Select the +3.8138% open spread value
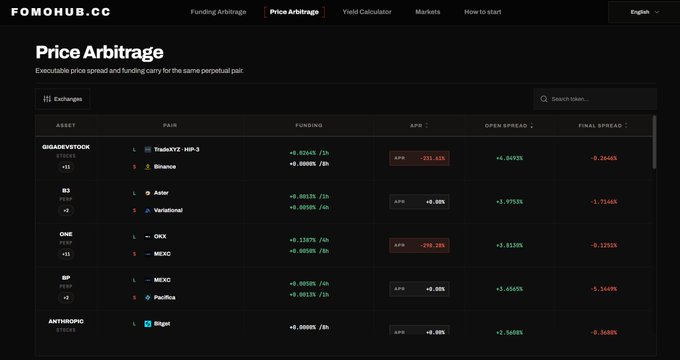Image resolution: width=680 pixels, height=360 pixels. coord(509,245)
